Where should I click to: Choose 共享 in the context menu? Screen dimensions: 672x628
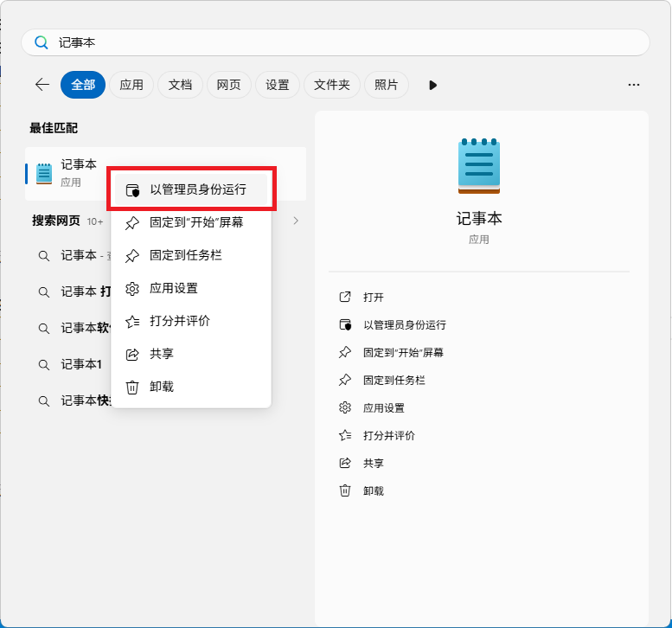pos(191,354)
